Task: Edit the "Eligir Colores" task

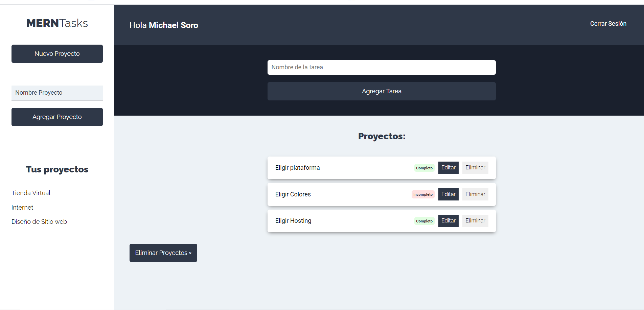Action: pos(448,194)
